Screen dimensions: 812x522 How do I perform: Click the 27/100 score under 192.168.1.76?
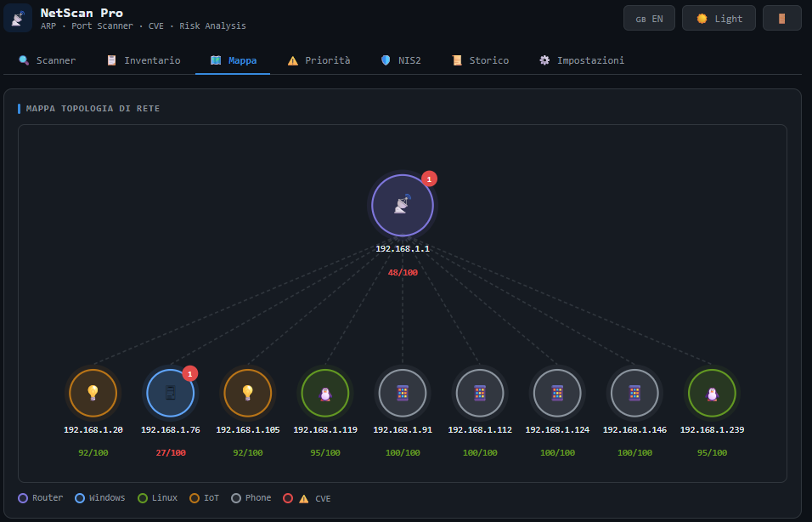(x=171, y=453)
